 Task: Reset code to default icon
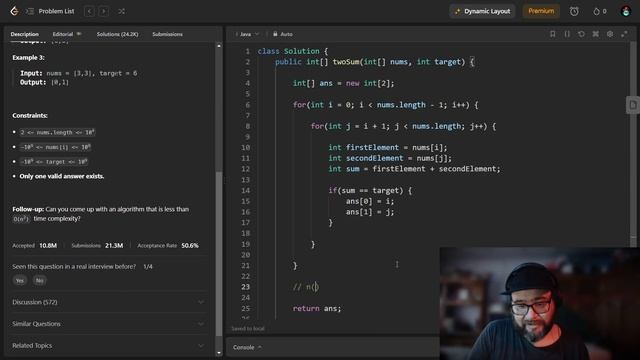click(581, 34)
